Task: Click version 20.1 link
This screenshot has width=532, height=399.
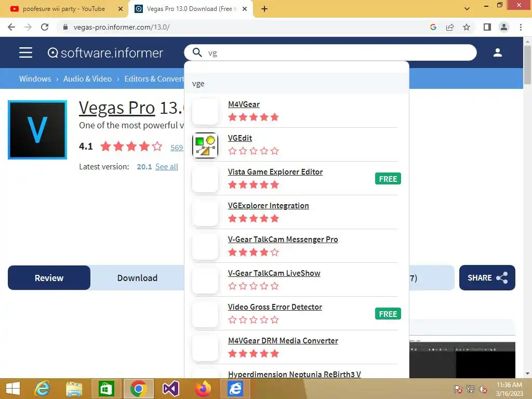Action: point(144,167)
